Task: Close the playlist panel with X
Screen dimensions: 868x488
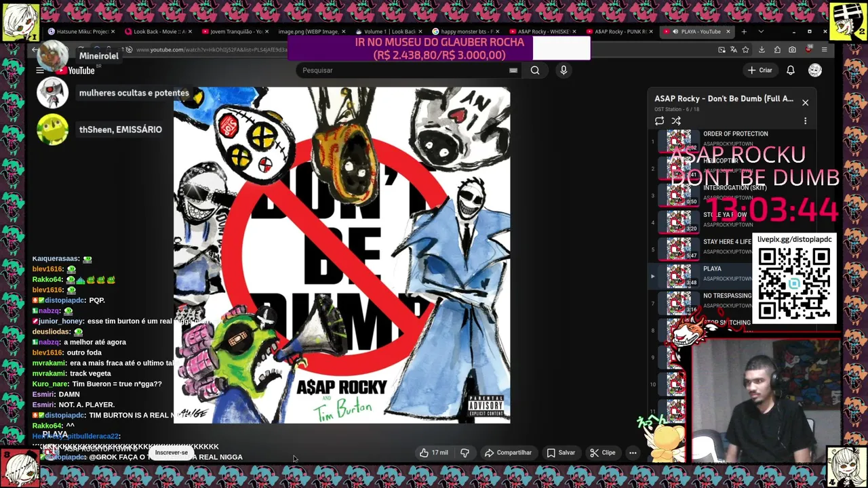Action: tap(805, 102)
